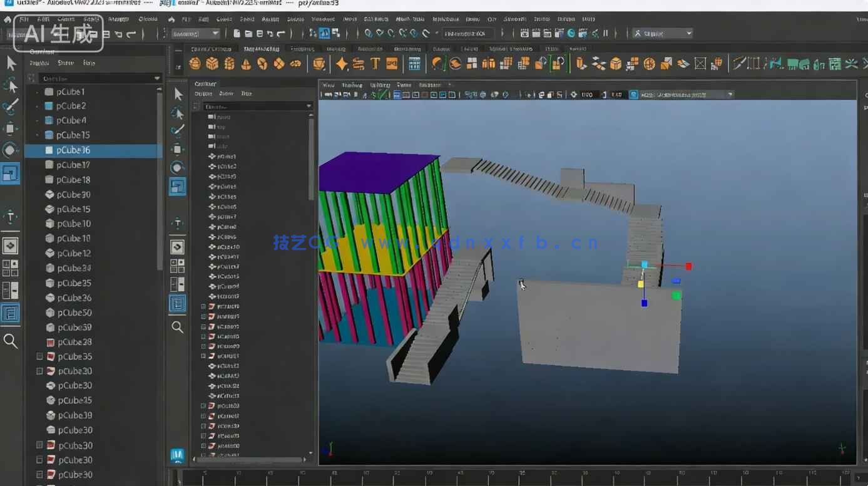Toggle the expand box next to pCube28
The height and width of the screenshot is (486, 868).
pos(51,342)
